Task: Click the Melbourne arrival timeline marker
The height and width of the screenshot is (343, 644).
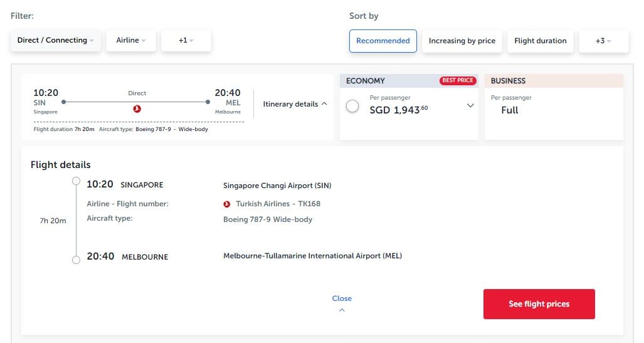Action: (76, 260)
